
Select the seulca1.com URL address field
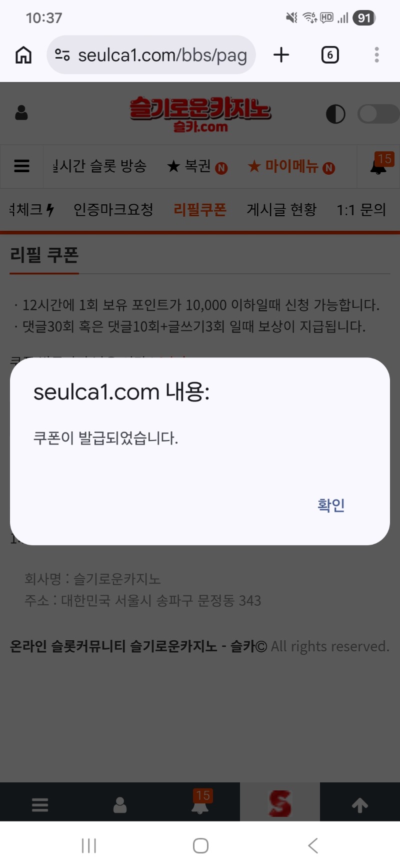(151, 55)
